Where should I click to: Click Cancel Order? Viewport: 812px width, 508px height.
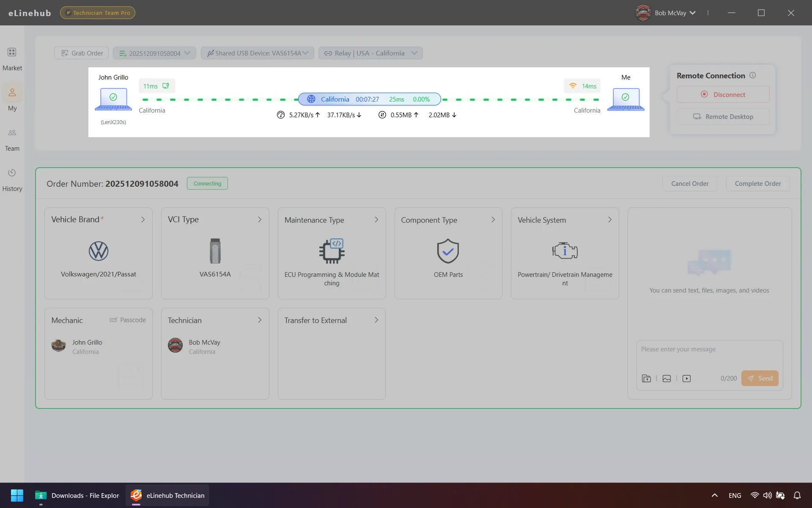coord(690,183)
